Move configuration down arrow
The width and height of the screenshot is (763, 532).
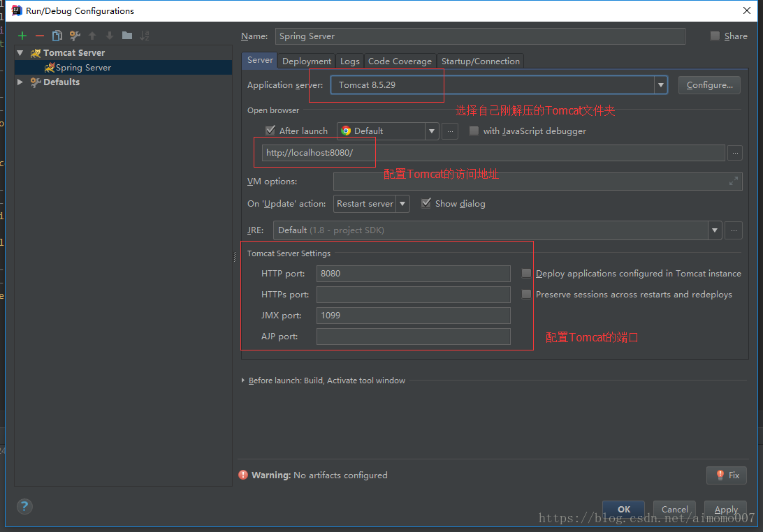click(110, 36)
